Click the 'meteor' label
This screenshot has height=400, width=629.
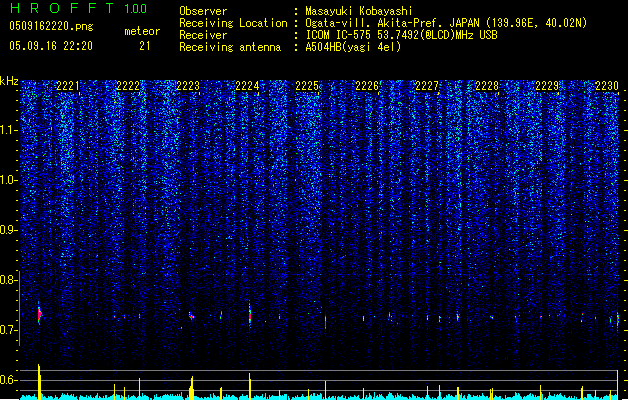point(142,31)
